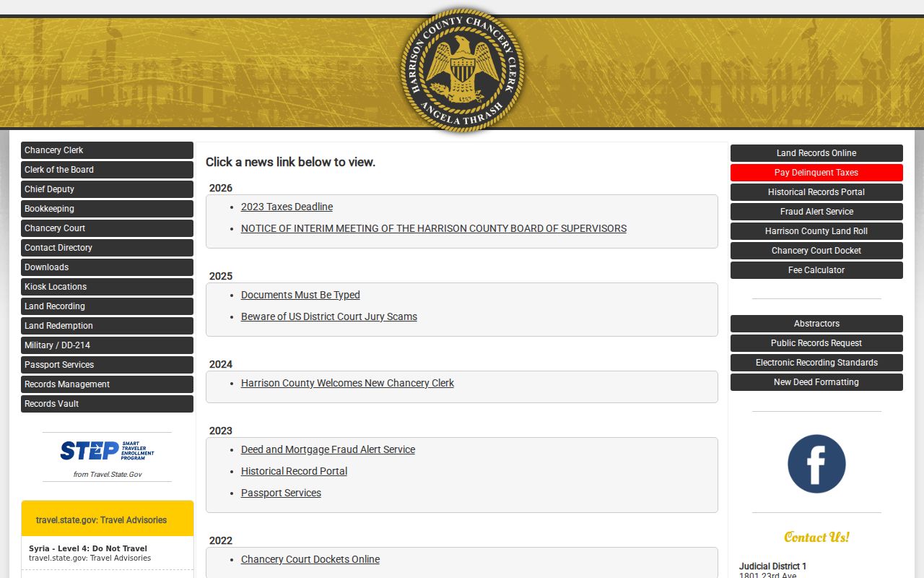Click the red Pay Delinquent Taxes button

(x=816, y=173)
